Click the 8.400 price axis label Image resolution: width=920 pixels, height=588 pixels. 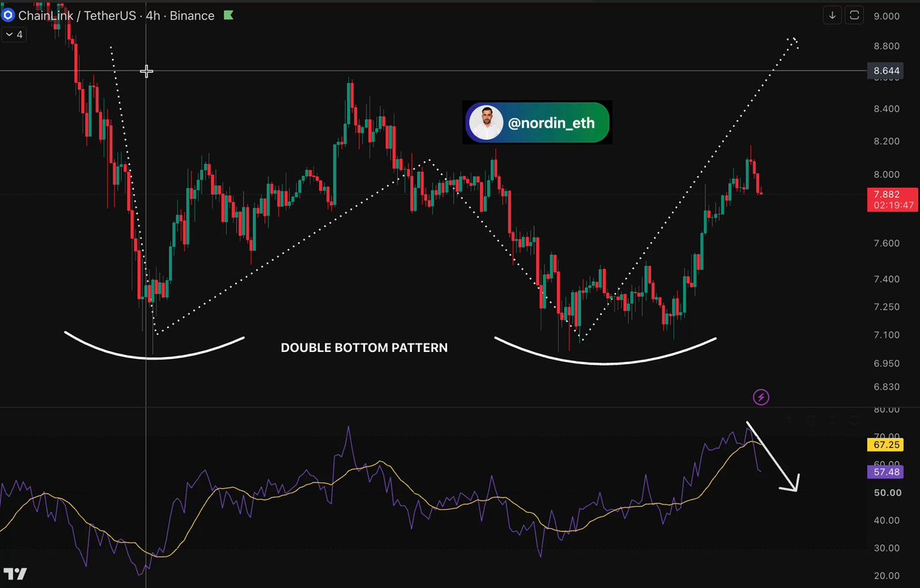pyautogui.click(x=886, y=109)
